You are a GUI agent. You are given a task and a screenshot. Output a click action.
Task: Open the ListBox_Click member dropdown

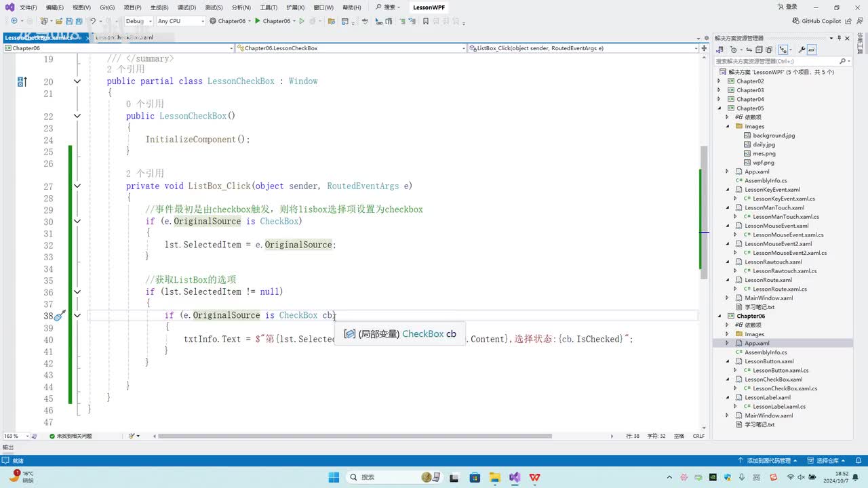point(584,48)
